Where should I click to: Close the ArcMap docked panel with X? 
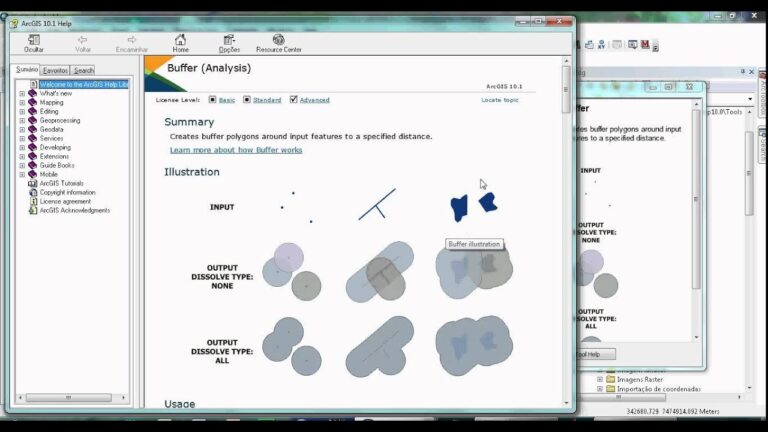tap(752, 72)
